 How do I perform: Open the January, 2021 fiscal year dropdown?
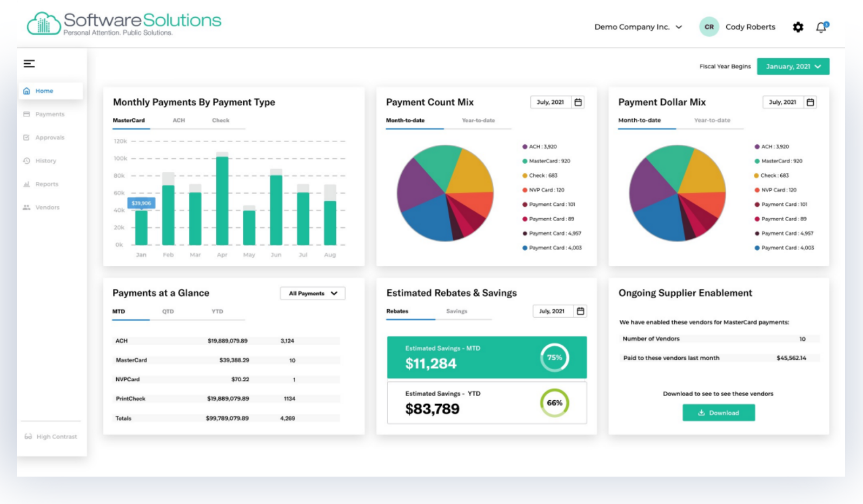793,66
